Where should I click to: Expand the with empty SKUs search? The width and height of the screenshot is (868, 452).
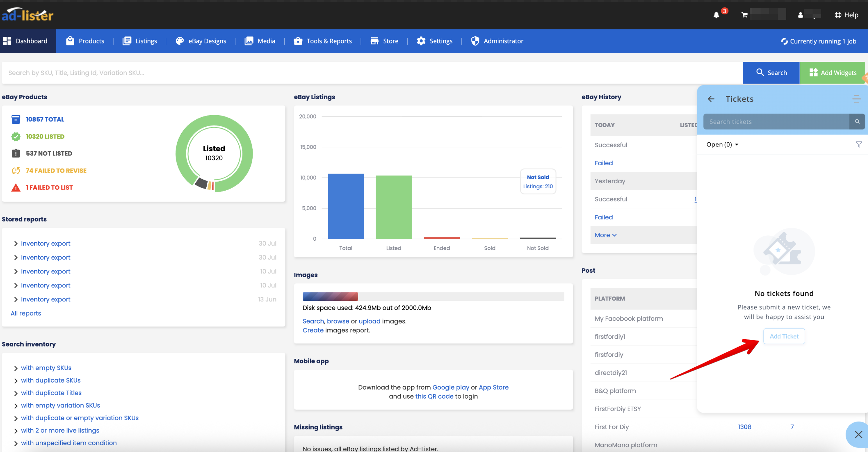click(15, 368)
